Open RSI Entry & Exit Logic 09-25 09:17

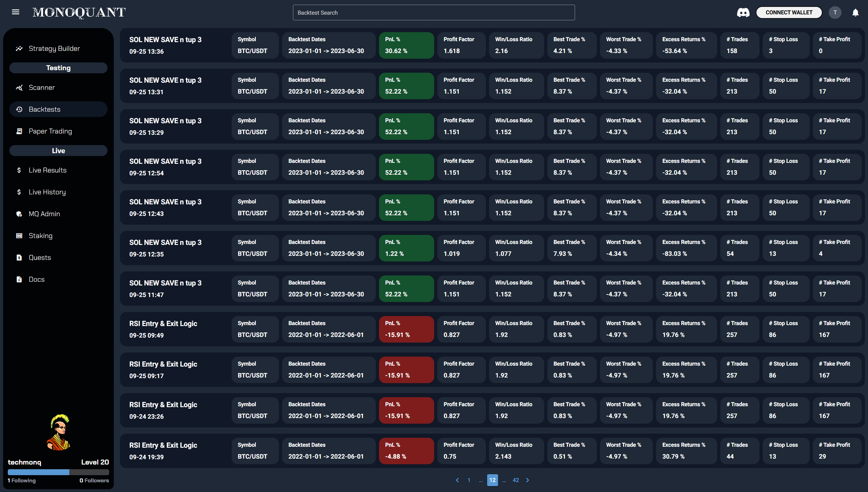point(492,370)
